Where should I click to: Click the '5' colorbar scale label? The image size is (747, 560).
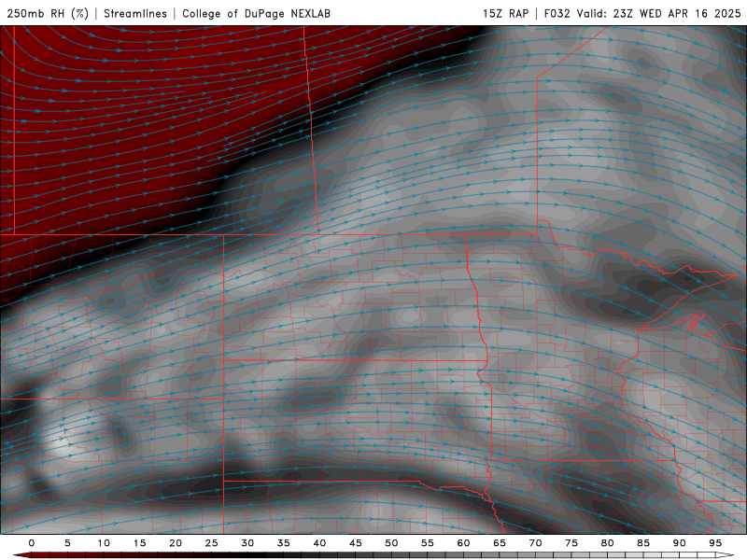pos(67,543)
